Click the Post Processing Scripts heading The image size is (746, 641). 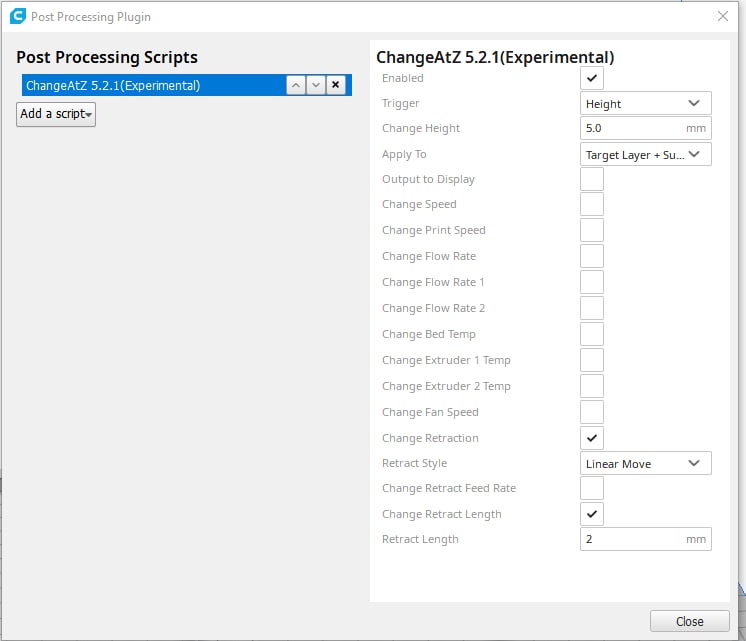pos(107,58)
